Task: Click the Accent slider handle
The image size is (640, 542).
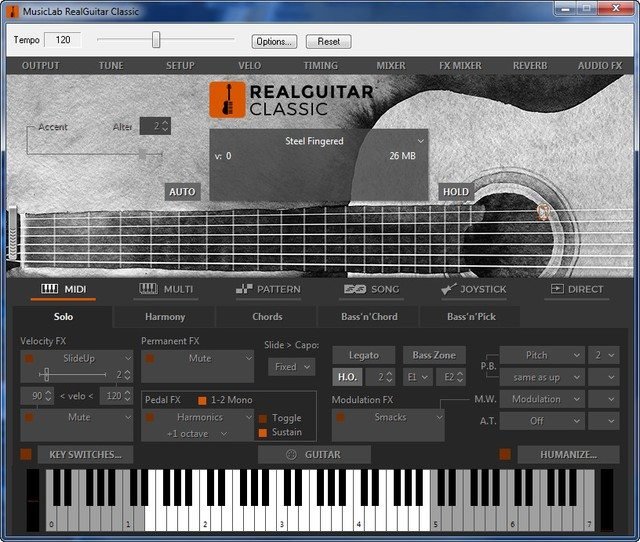Action: click(x=142, y=154)
